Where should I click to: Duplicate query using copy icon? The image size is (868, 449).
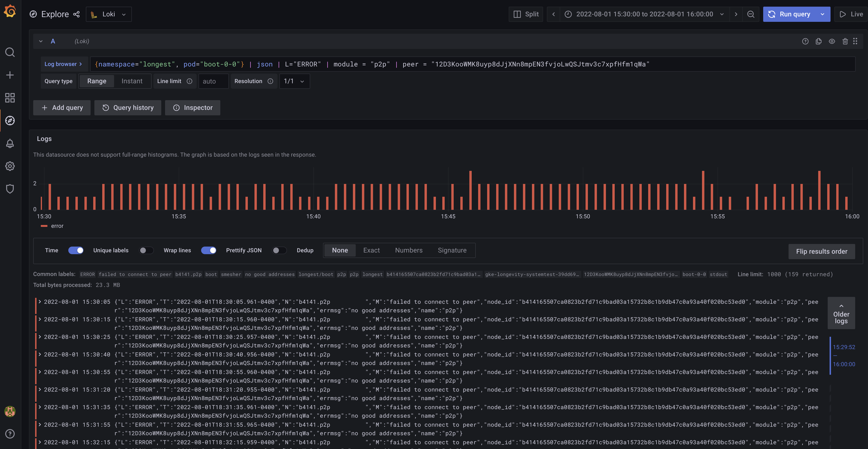818,42
